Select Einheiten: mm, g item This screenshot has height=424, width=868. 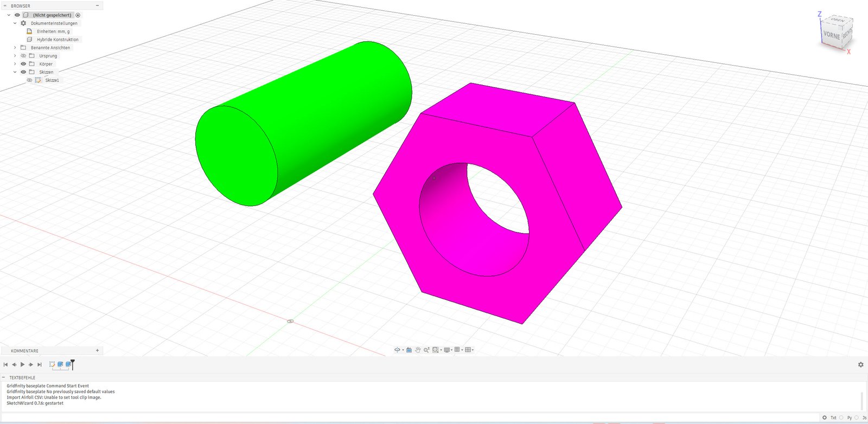click(x=53, y=31)
